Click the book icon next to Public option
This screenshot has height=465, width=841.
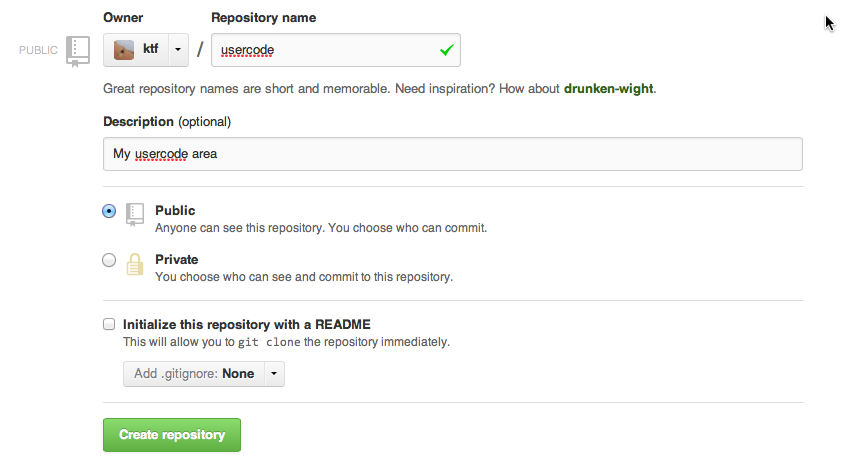coord(135,215)
